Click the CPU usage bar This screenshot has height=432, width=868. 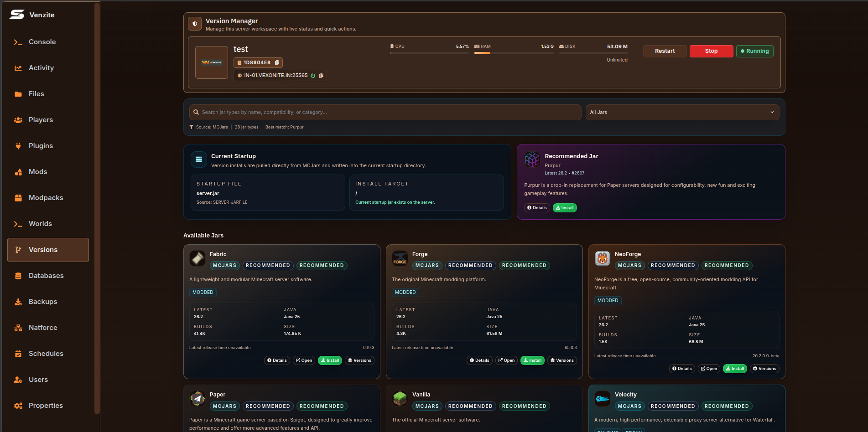point(429,53)
